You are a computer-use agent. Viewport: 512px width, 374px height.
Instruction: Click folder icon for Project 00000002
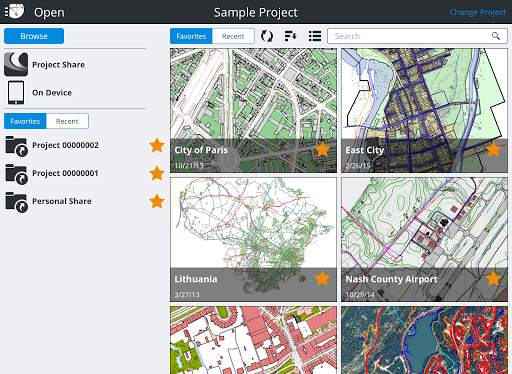pyautogui.click(x=17, y=146)
